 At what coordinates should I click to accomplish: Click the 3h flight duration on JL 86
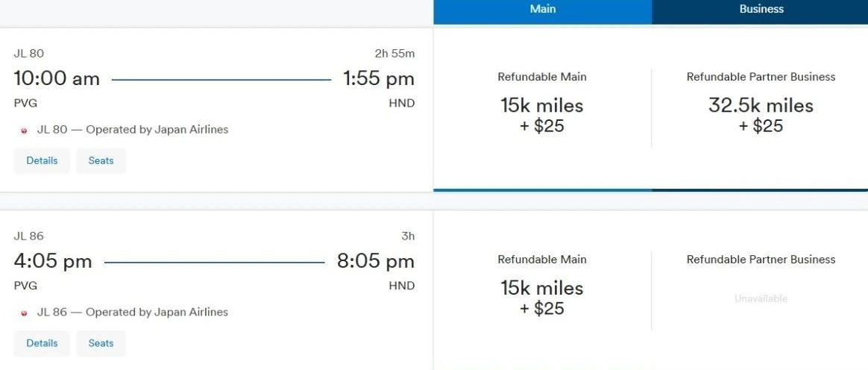pyautogui.click(x=407, y=236)
